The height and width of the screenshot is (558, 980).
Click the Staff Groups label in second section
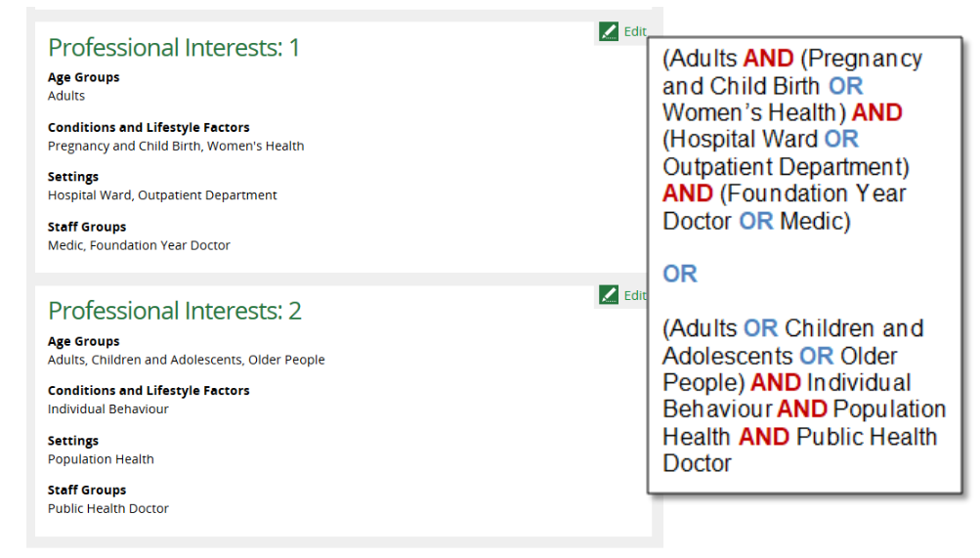click(x=87, y=490)
